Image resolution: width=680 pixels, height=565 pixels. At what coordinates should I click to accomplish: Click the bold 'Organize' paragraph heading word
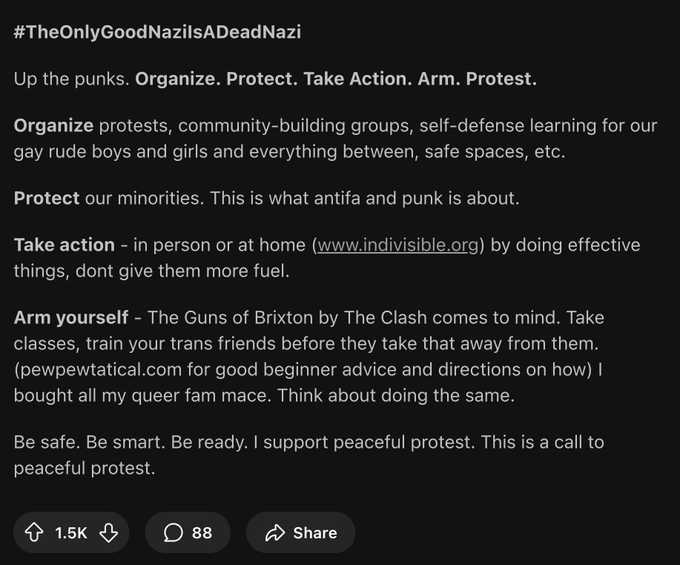[54, 127]
